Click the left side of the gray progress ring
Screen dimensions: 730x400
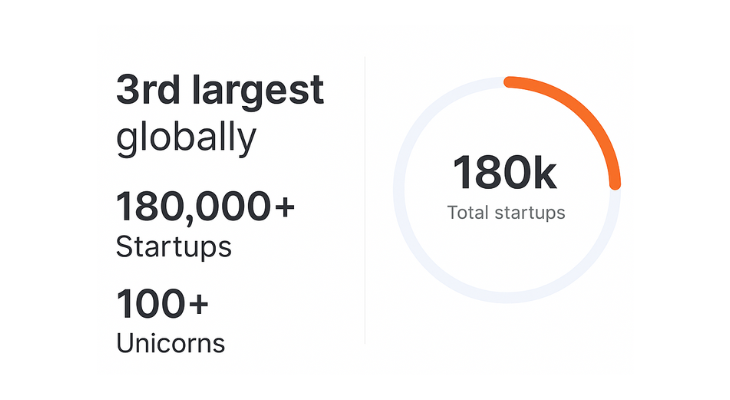399,190
